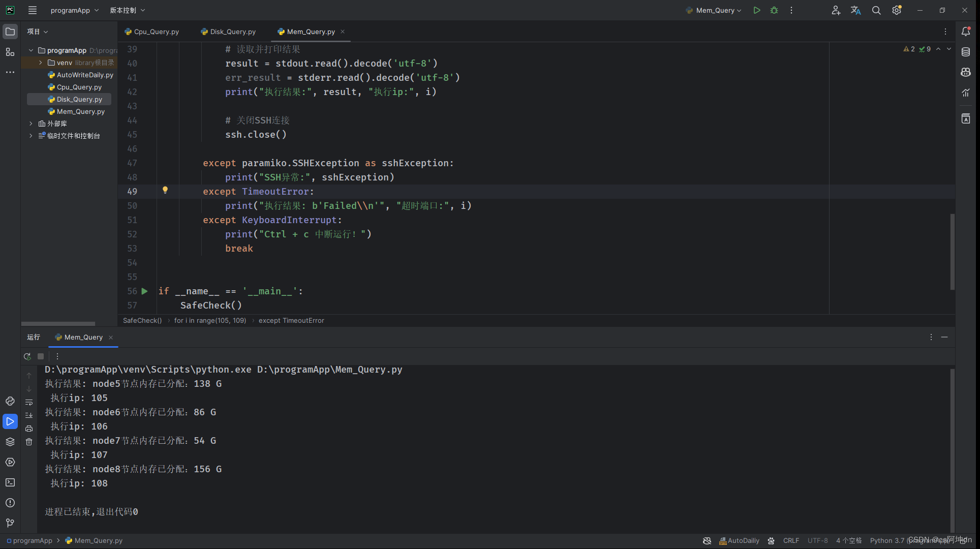This screenshot has width=980, height=549.
Task: Expand the 外部库 node
Action: (31, 124)
